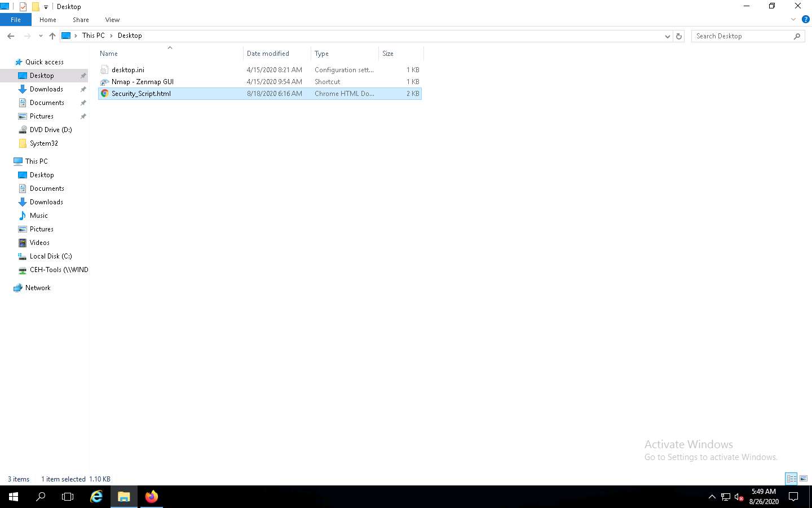Open the Share ribbon tab
Screen dimensions: 812x508
(x=81, y=19)
